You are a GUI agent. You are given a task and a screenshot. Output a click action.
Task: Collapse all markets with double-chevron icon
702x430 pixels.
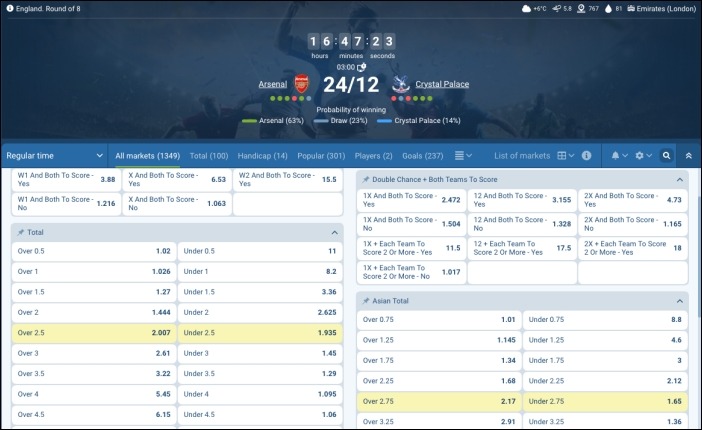689,156
